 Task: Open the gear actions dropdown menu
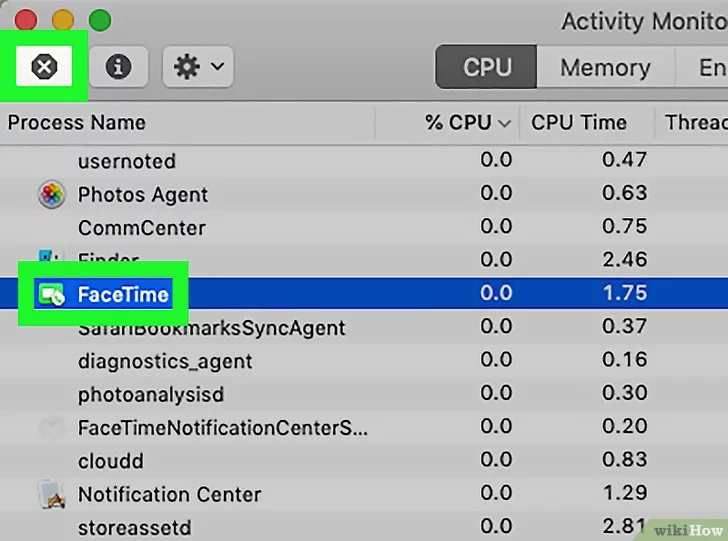click(198, 66)
